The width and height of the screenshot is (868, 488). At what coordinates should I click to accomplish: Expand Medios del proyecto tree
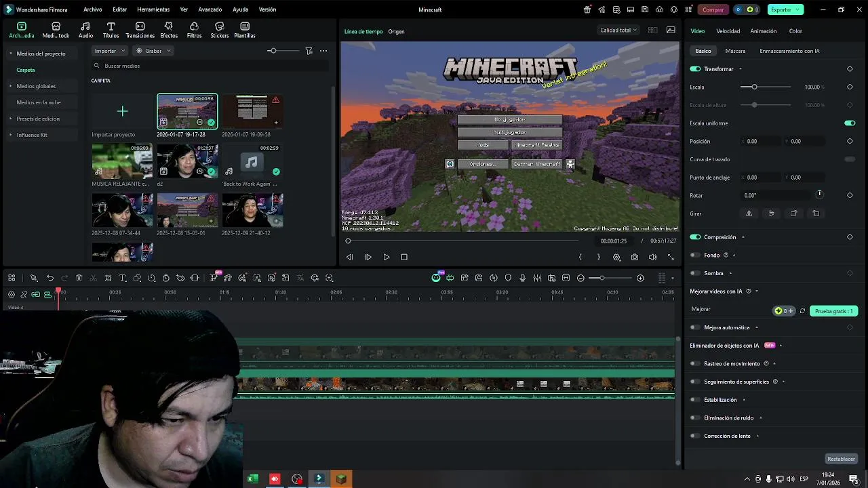pyautogui.click(x=10, y=54)
